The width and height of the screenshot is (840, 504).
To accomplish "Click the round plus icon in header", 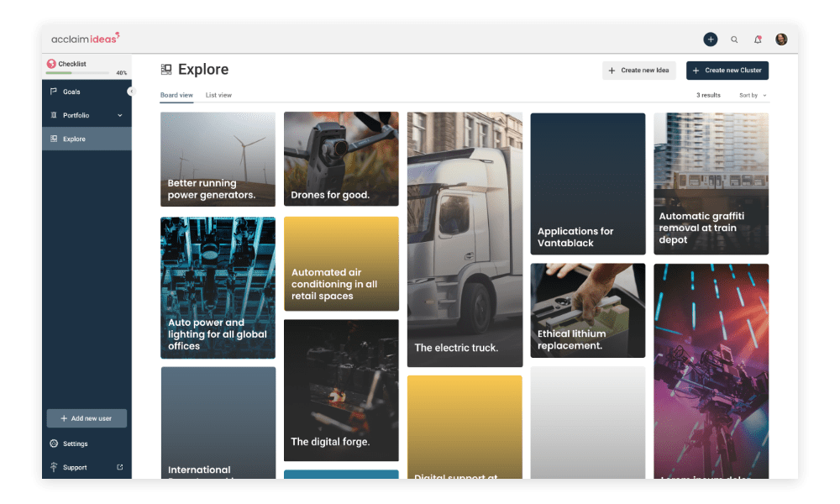I will click(x=711, y=39).
